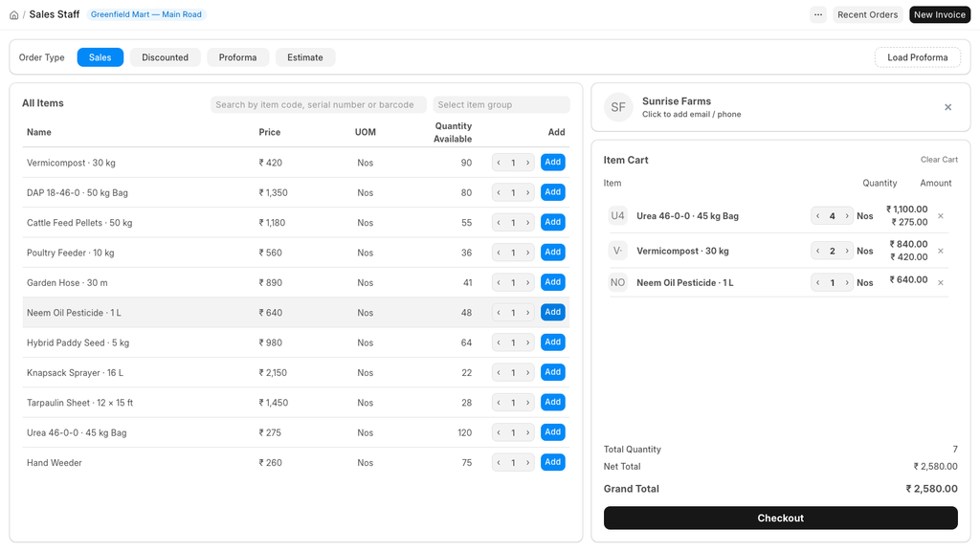Viewport: 980px width, 551px height.
Task: Click the U4 badge for Urea cart item
Action: point(617,215)
